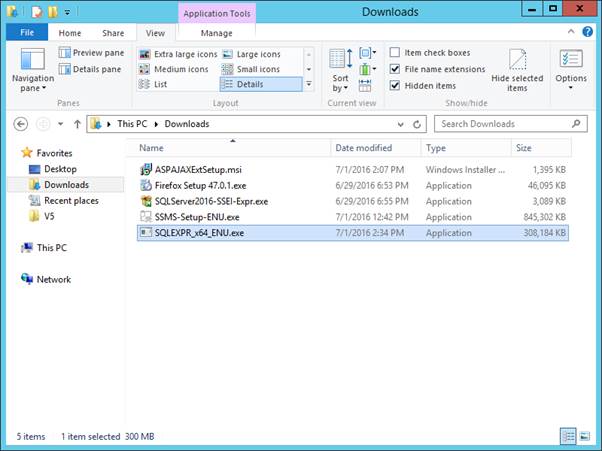Switch layout to Medium icons
Image resolution: width=602 pixels, height=451 pixels.
[174, 69]
